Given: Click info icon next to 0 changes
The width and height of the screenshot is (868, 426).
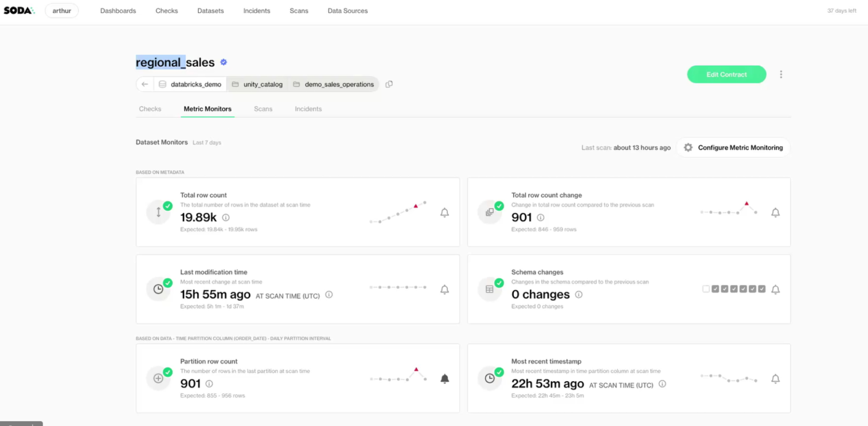Looking at the screenshot, I should tap(579, 294).
